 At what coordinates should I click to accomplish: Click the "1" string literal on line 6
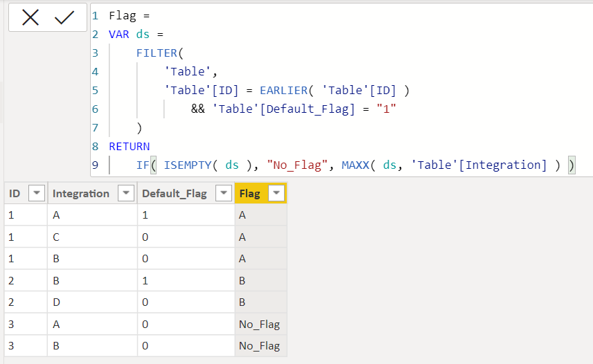[386, 109]
